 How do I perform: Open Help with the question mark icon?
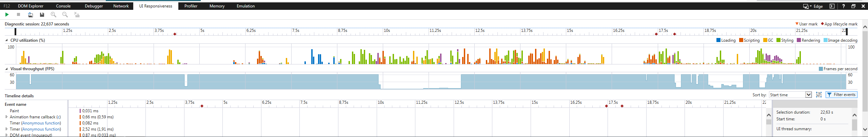point(844,6)
